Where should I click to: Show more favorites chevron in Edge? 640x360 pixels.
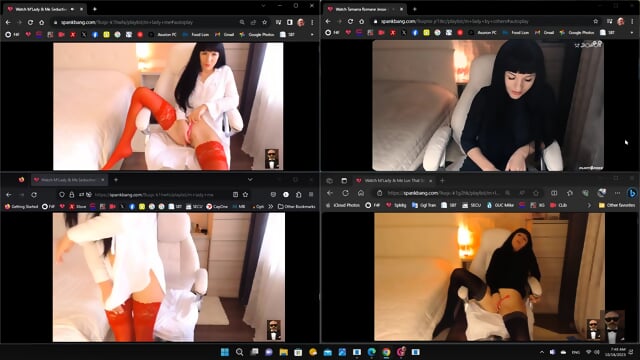click(x=589, y=205)
